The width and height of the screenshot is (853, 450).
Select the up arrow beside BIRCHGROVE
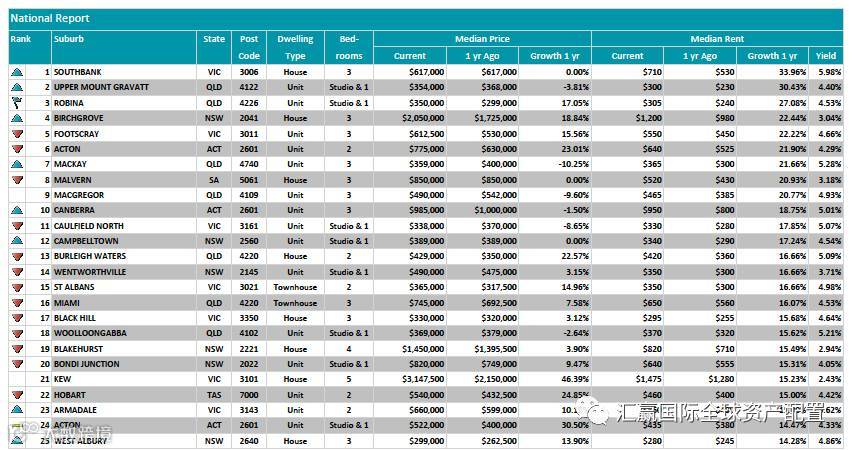(17, 118)
